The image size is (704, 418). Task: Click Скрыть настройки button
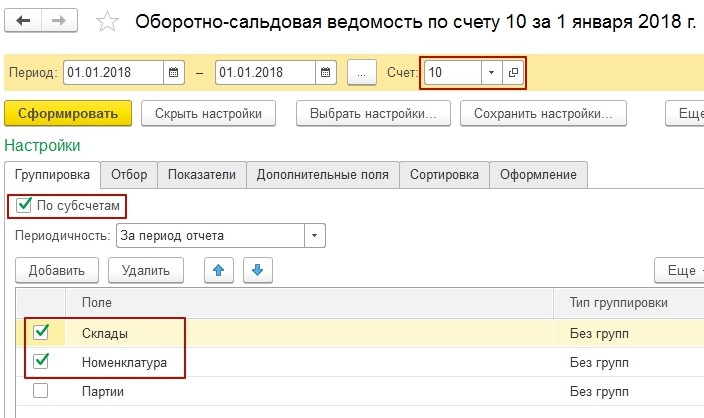click(x=208, y=113)
